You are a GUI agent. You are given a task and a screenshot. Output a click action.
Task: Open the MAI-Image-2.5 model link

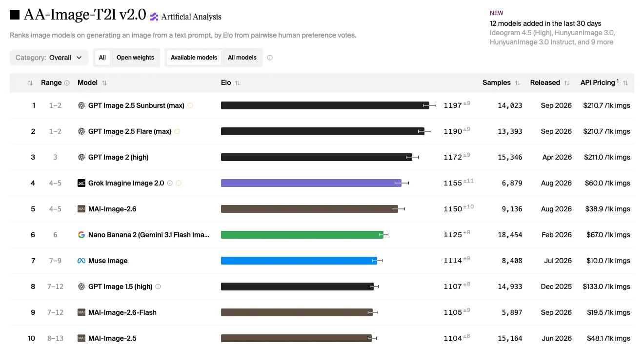(x=112, y=338)
